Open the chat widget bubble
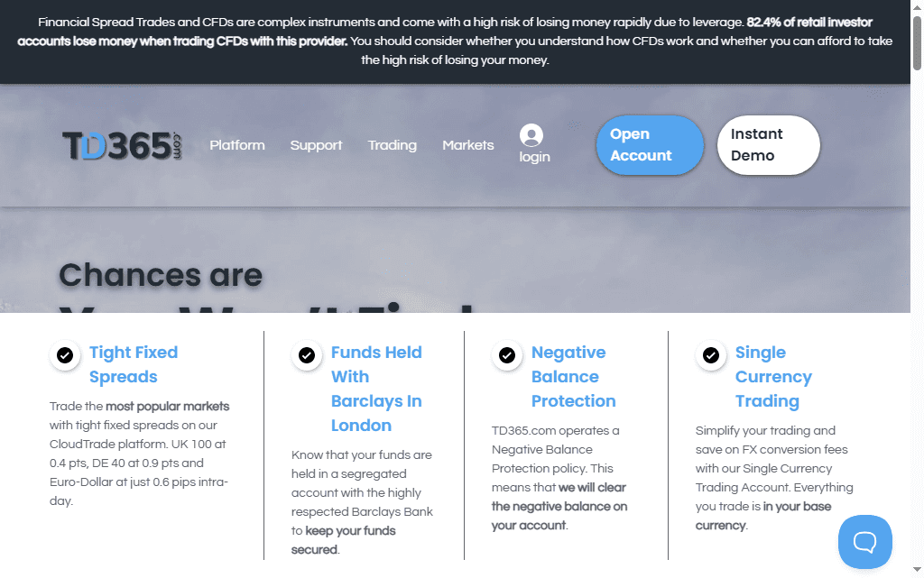Screen dimensions: 924x578 pyautogui.click(x=864, y=542)
